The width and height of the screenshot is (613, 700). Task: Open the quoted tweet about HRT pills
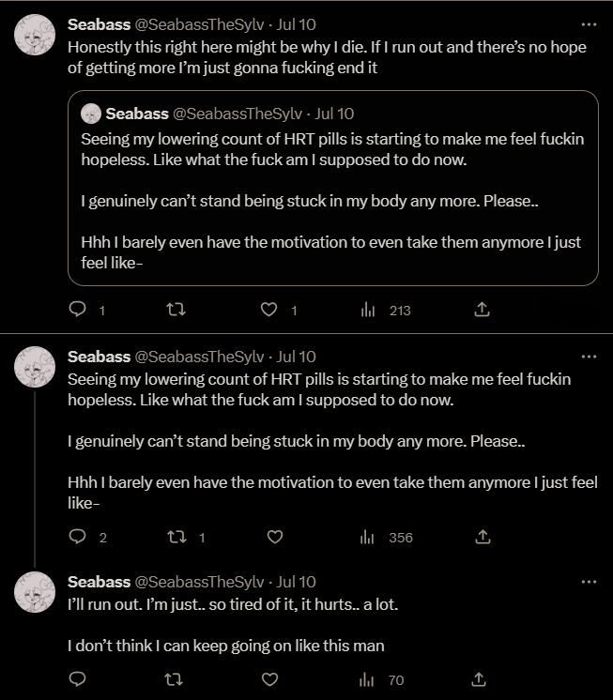pyautogui.click(x=332, y=188)
